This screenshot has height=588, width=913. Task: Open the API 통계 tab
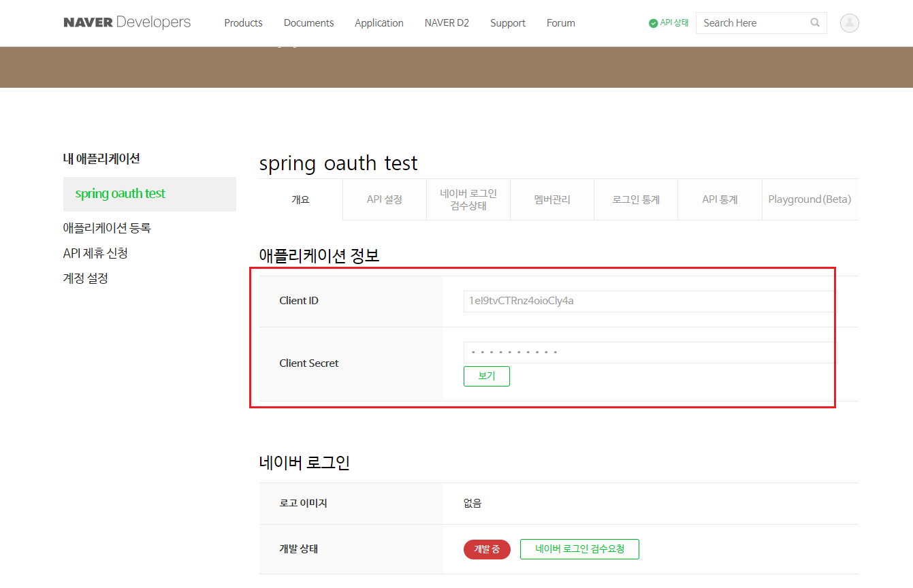pos(720,199)
